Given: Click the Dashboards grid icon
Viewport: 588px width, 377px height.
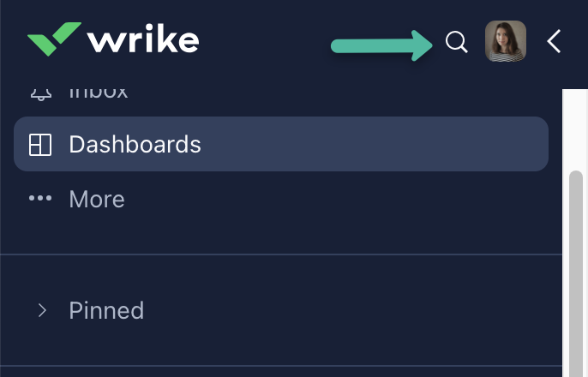Looking at the screenshot, I should pos(40,145).
